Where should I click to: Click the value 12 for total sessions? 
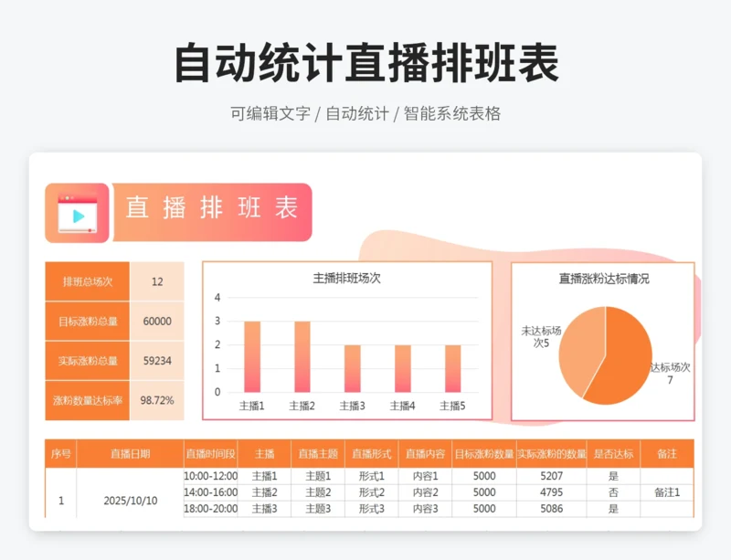click(157, 281)
